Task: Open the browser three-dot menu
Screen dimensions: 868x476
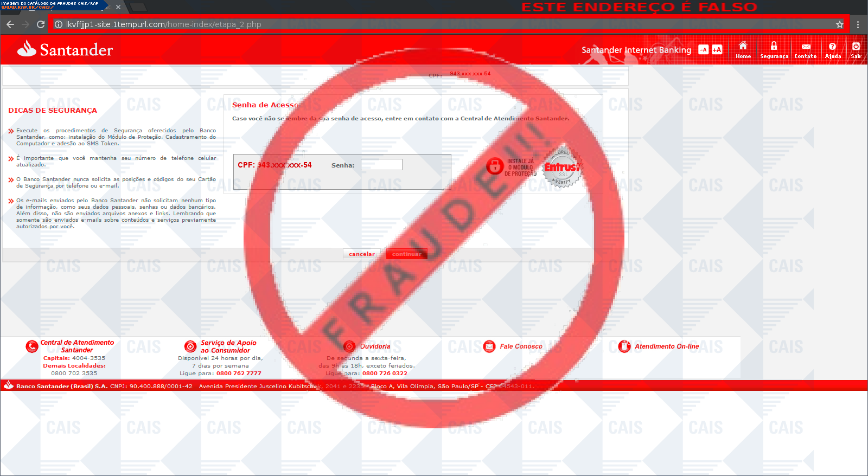Action: (x=858, y=24)
